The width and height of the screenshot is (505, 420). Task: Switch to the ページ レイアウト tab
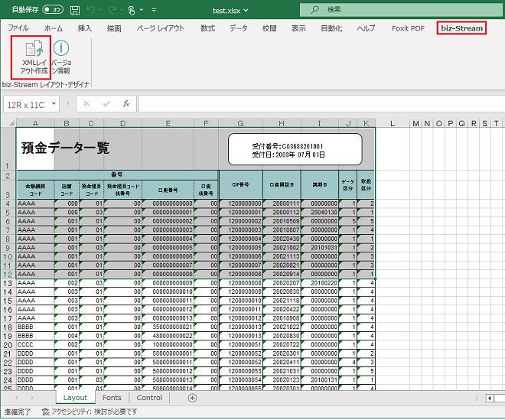tap(161, 28)
